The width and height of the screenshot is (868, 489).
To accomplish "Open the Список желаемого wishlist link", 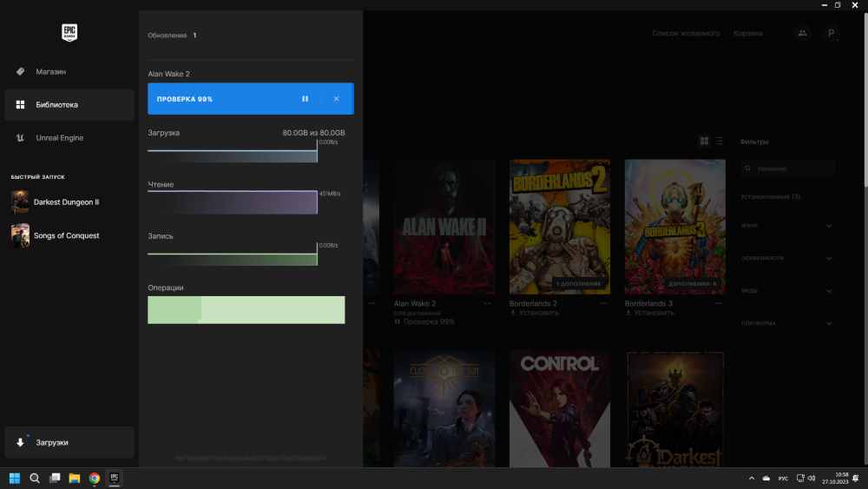I will click(x=686, y=33).
